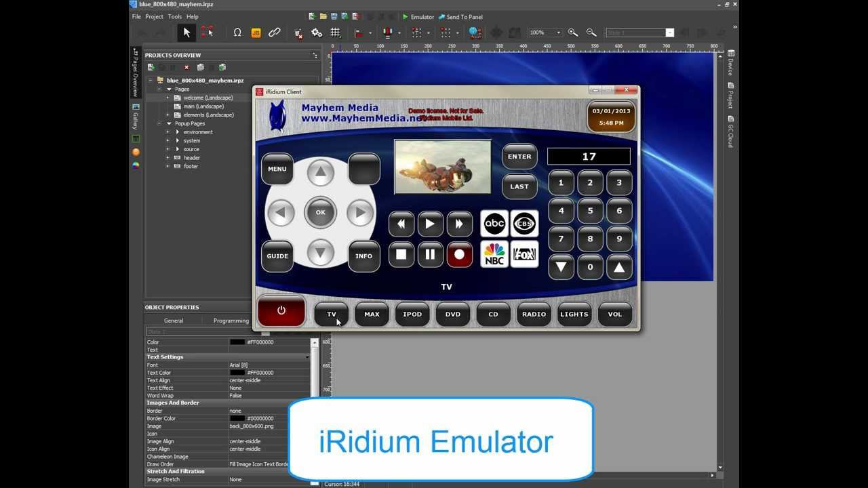Viewport: 868px width, 488px height.
Task: Click the GUIDE button in emulator
Action: (x=277, y=256)
